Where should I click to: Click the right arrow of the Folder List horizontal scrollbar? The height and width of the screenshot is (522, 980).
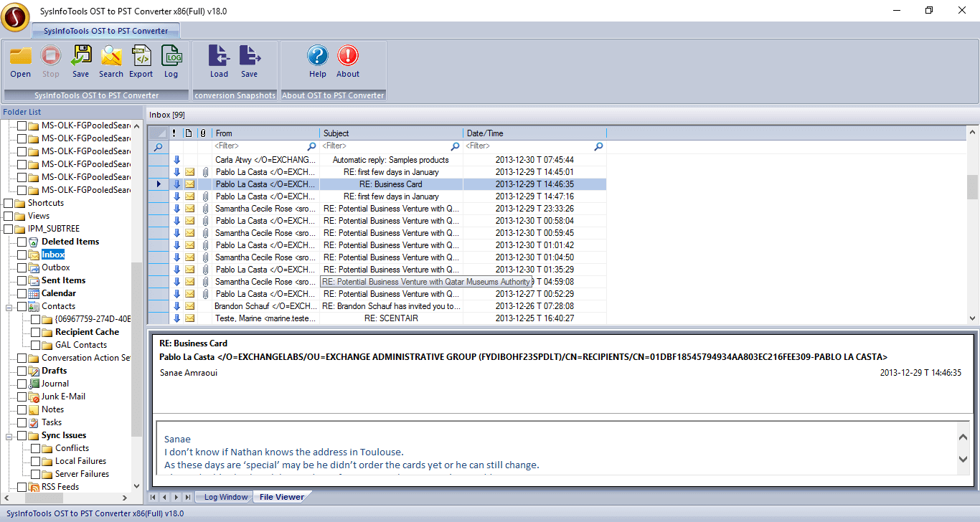tap(126, 498)
